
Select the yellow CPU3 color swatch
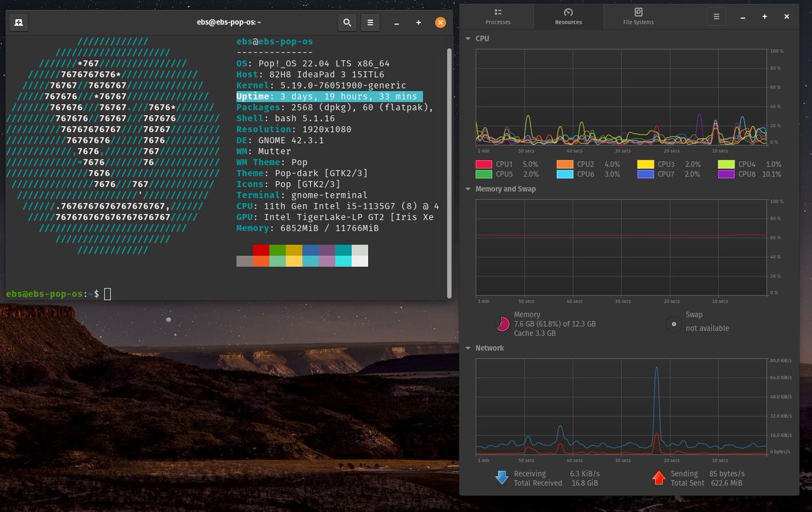click(x=644, y=164)
